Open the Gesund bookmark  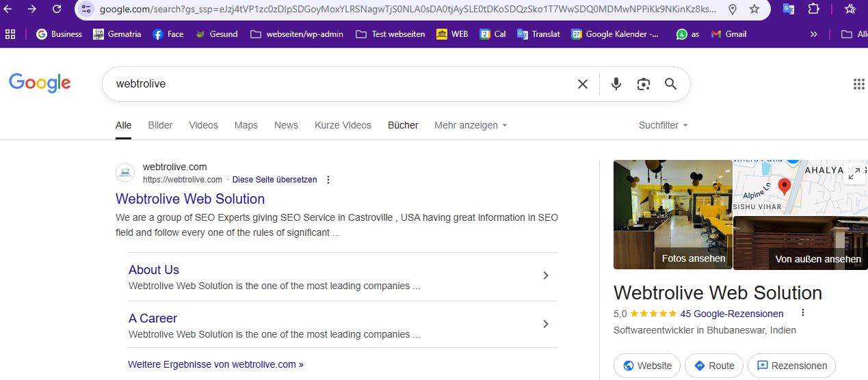tap(216, 34)
